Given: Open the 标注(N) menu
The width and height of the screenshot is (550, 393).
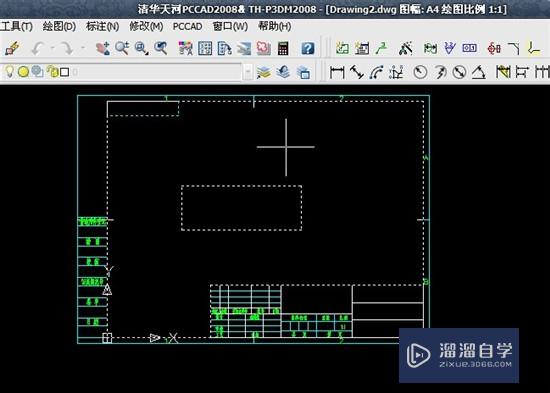Looking at the screenshot, I should (102, 26).
